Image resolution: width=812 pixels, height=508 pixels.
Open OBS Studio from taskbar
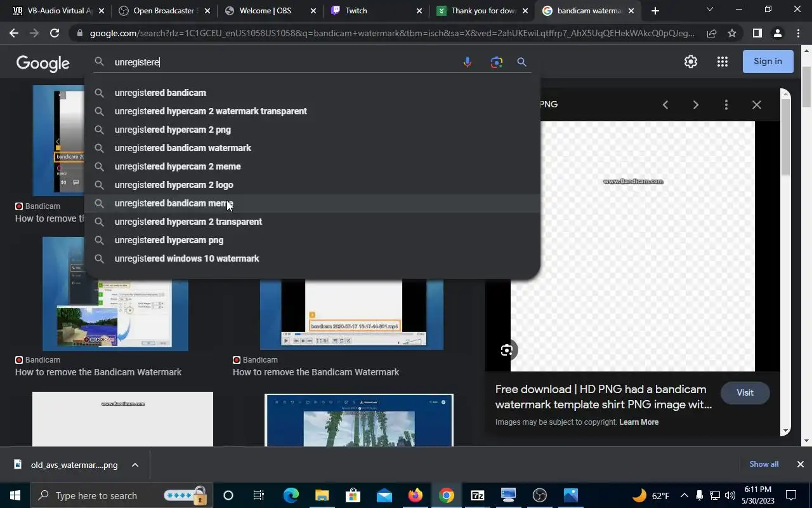coord(539,495)
